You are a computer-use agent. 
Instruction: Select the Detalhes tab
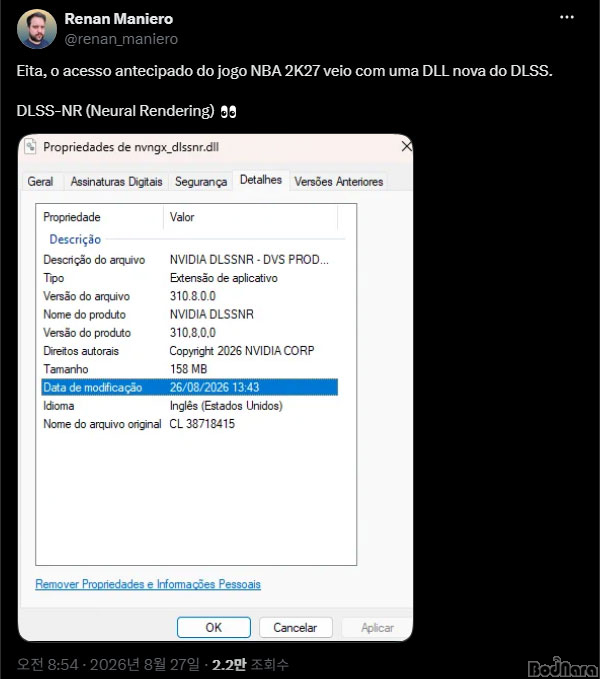tap(261, 180)
